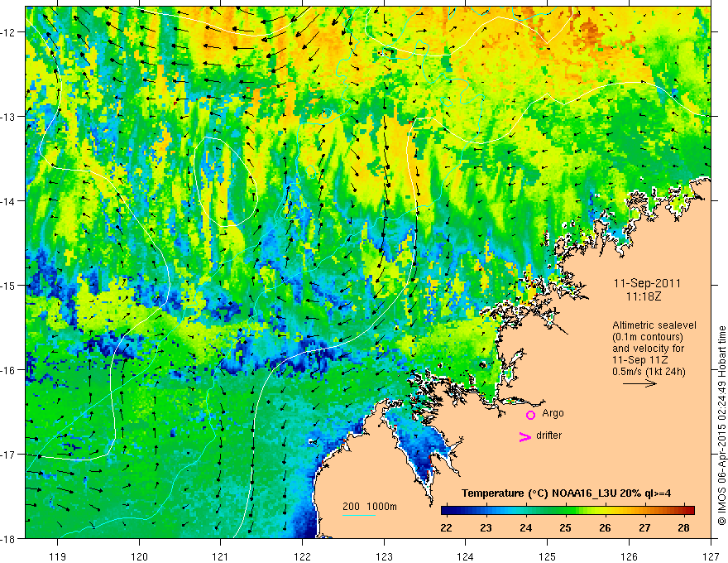Click the dark blue end of the colorbar
The width and height of the screenshot is (728, 563).
tap(446, 510)
